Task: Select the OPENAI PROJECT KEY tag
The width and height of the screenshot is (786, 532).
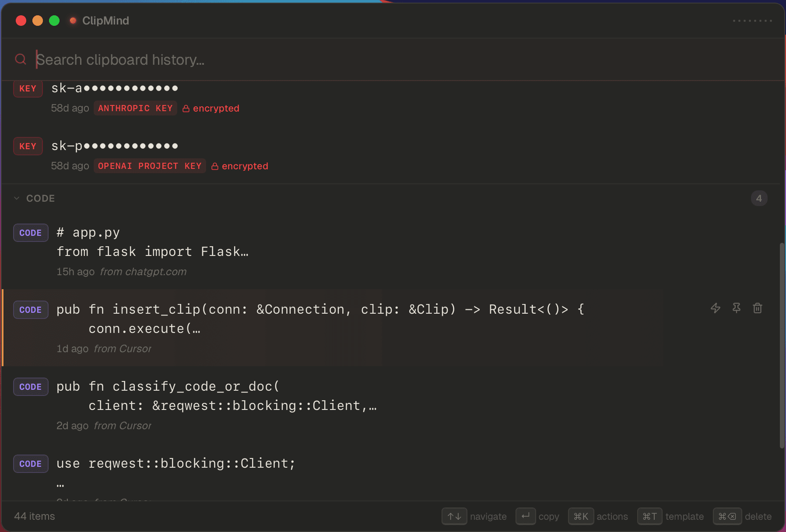Action: (150, 166)
